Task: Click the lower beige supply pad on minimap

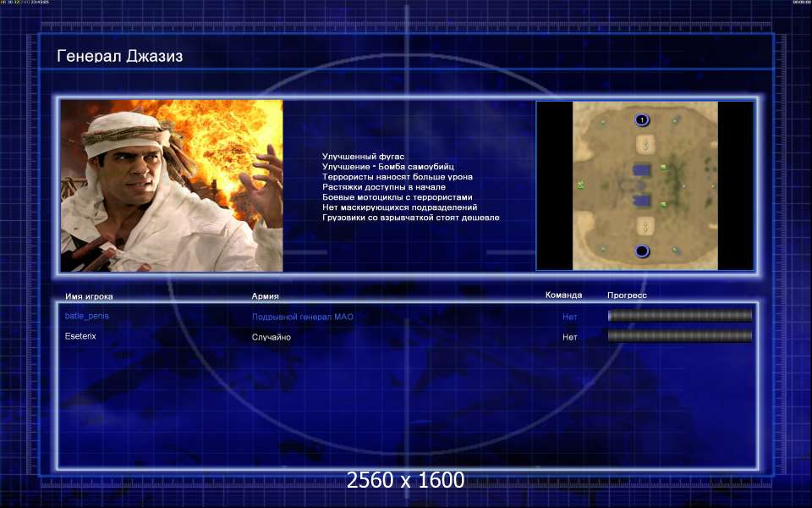Action: click(x=645, y=226)
